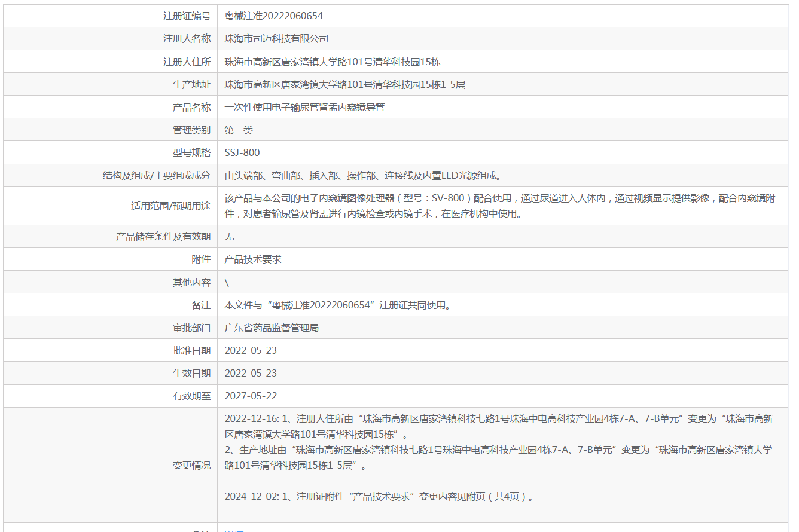799x532 pixels.
Task: Click the 适用范围/预期用途 label
Action: coord(171,206)
